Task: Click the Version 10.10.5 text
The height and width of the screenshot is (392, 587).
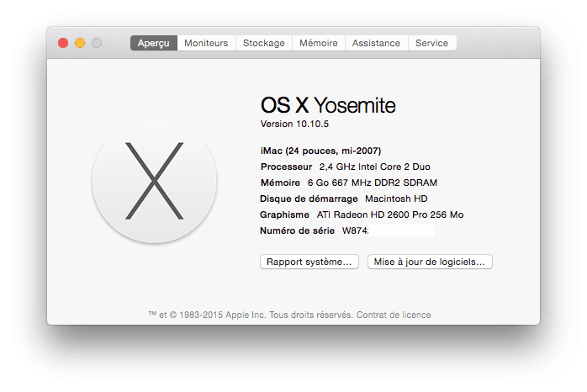Action: pyautogui.click(x=294, y=124)
